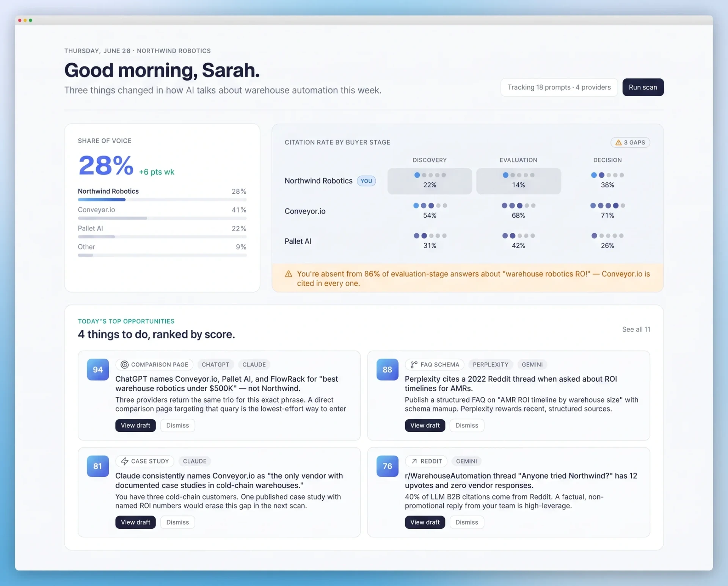The height and width of the screenshot is (586, 728).
Task: Select the CLAUDE tag on the 81 card
Action: pyautogui.click(x=195, y=461)
